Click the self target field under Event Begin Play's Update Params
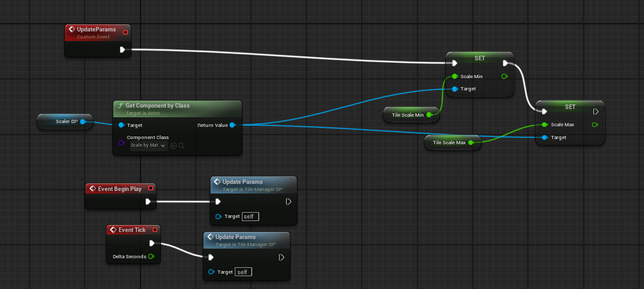 tap(251, 217)
